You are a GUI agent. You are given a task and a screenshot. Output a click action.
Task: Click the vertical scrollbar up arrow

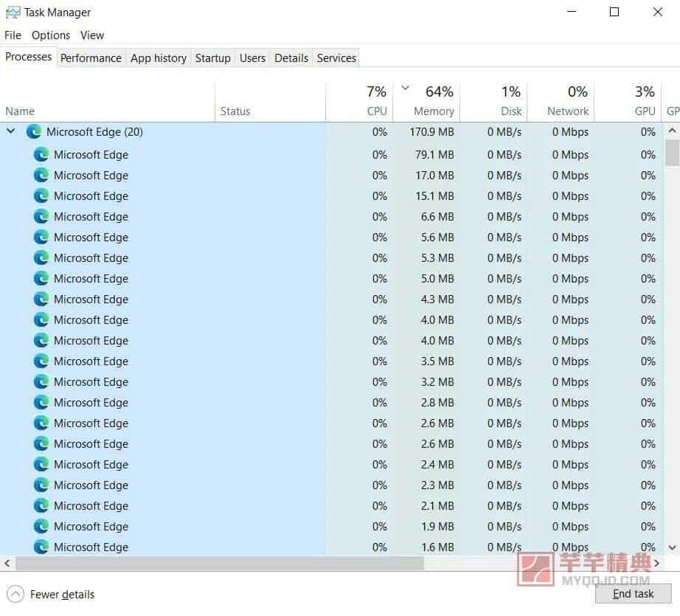(672, 130)
